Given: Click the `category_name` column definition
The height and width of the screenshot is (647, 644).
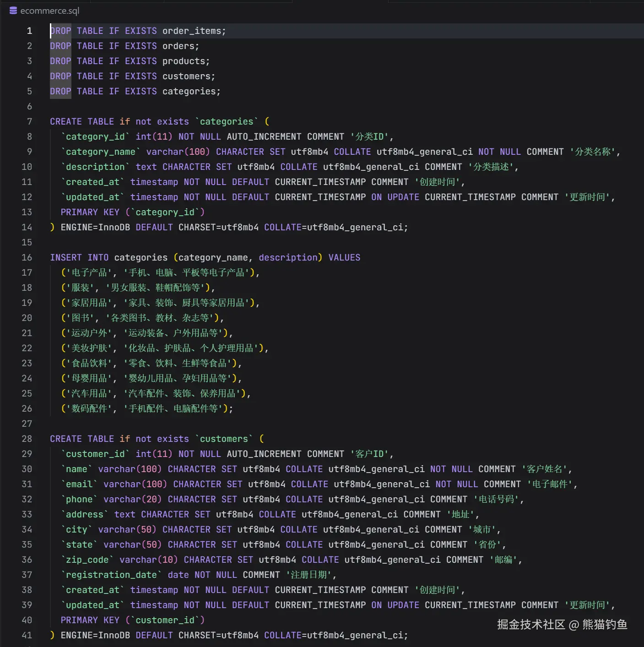Looking at the screenshot, I should point(101,152).
